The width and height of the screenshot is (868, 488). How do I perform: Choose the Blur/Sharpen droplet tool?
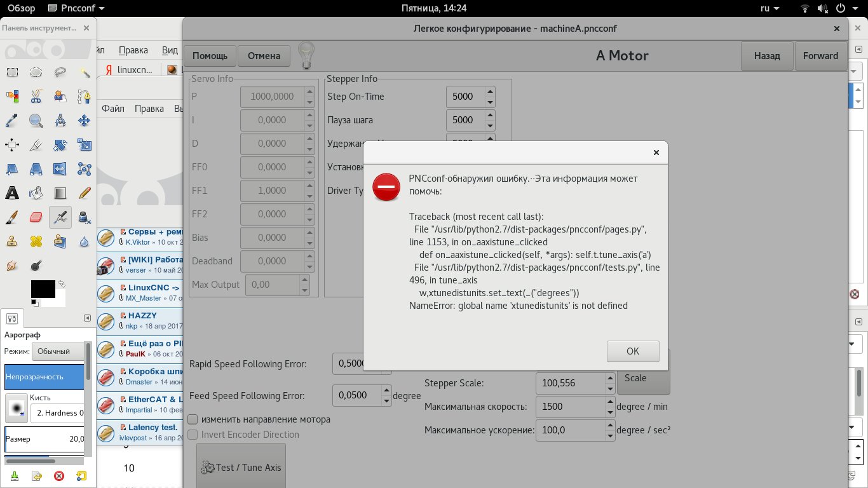point(85,241)
